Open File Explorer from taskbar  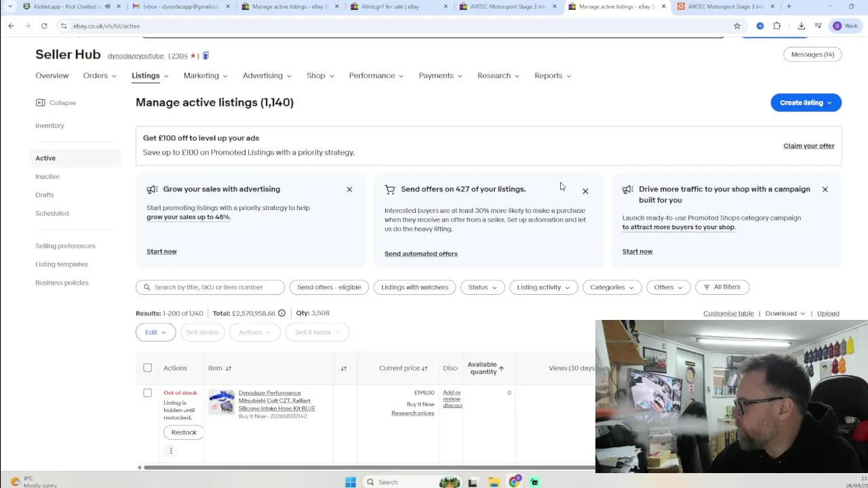[494, 482]
